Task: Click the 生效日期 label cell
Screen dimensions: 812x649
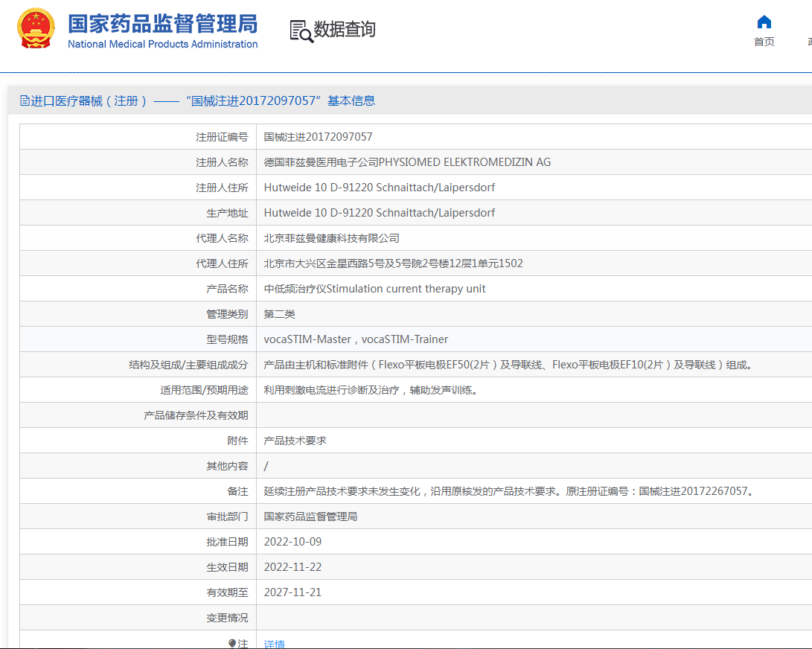Action: coord(138,567)
